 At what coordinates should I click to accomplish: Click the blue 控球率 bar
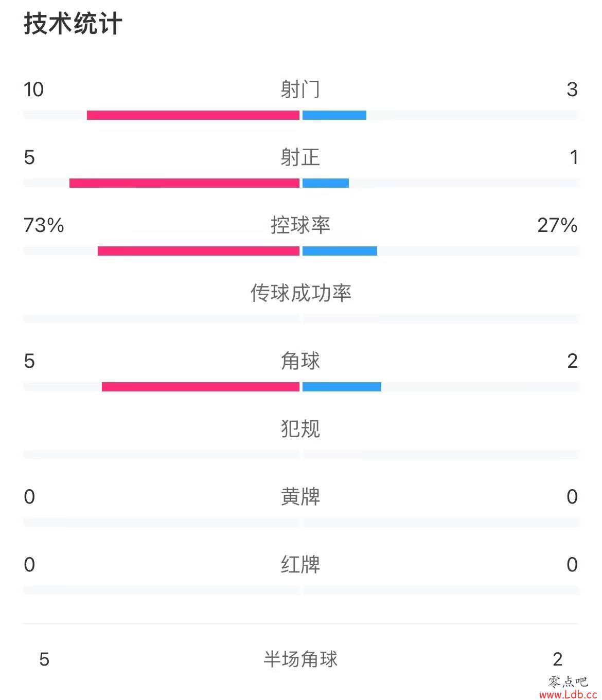coord(340,251)
